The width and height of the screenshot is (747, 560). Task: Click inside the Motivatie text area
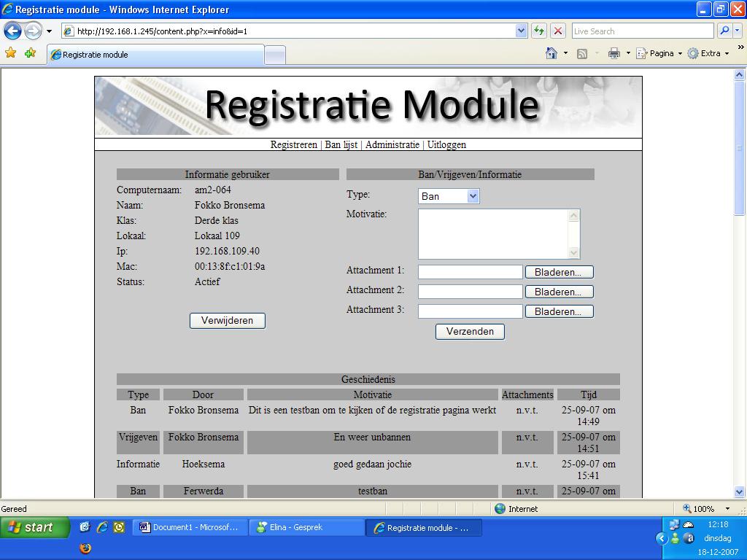tap(492, 233)
